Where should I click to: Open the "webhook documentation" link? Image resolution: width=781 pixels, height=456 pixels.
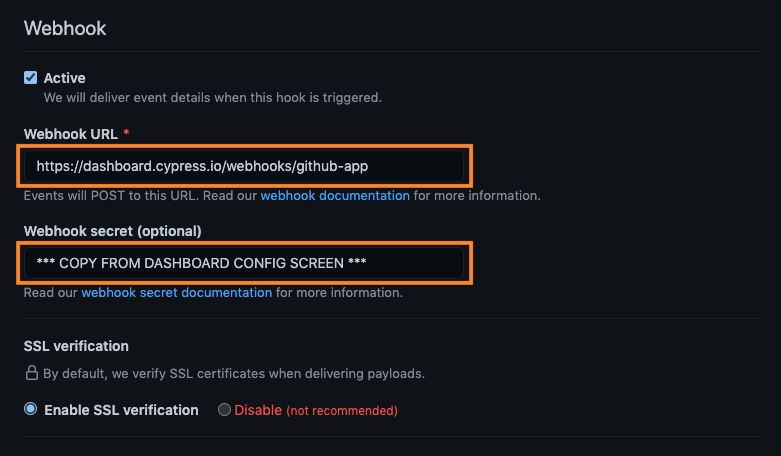tap(335, 196)
